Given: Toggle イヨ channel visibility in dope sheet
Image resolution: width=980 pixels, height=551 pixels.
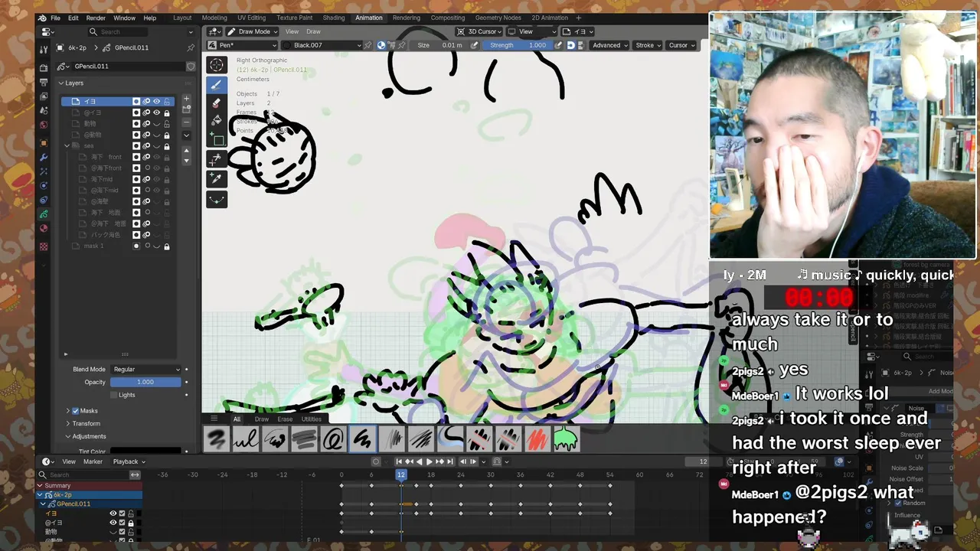Looking at the screenshot, I should point(113,514).
